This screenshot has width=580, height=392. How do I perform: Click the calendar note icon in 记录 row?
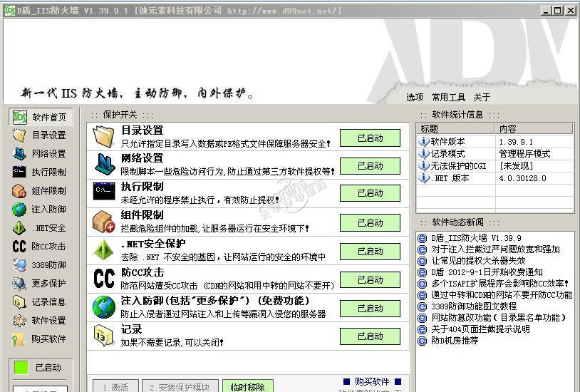pyautogui.click(x=103, y=336)
